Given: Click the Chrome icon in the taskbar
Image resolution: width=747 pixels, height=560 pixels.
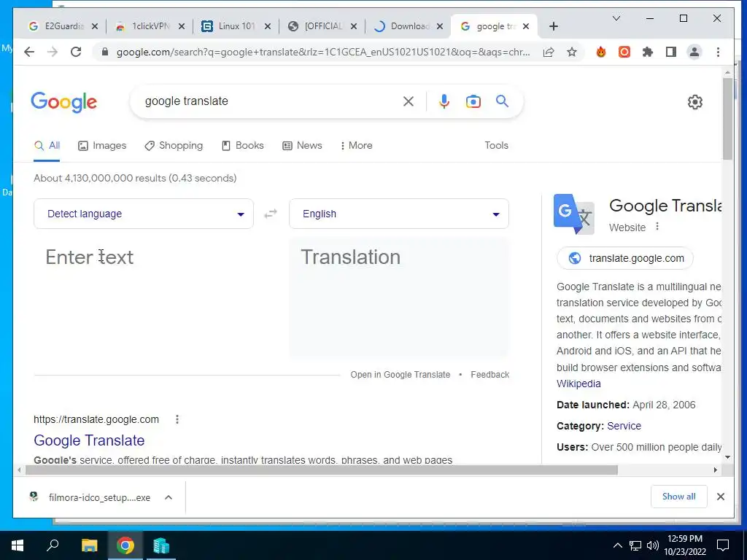Looking at the screenshot, I should [125, 545].
